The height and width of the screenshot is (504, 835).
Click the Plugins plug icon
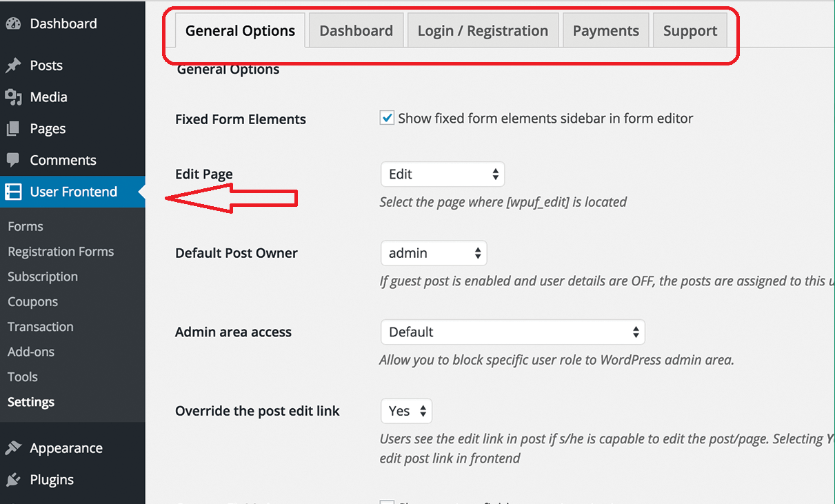13,480
